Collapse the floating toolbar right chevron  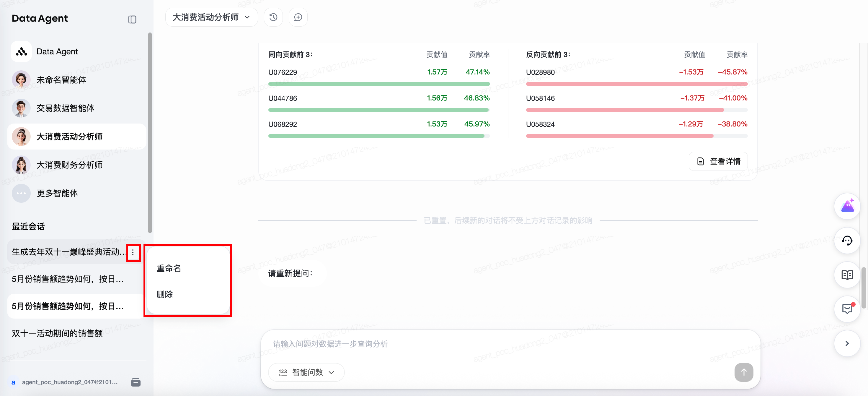click(847, 343)
